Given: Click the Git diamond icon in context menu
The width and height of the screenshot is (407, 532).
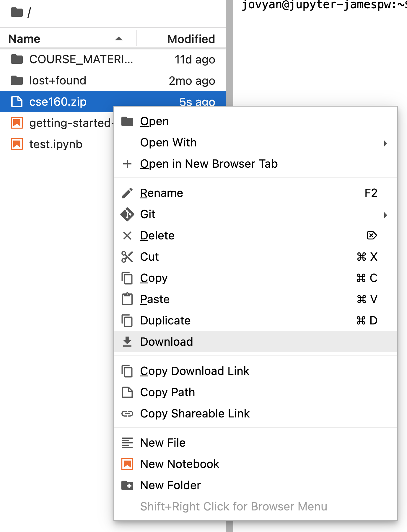Looking at the screenshot, I should pyautogui.click(x=127, y=214).
